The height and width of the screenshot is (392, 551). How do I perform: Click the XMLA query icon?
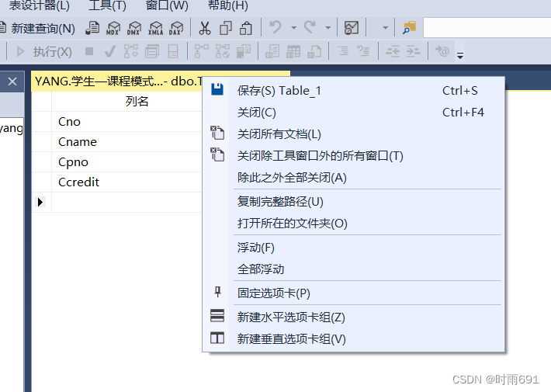pos(155,28)
